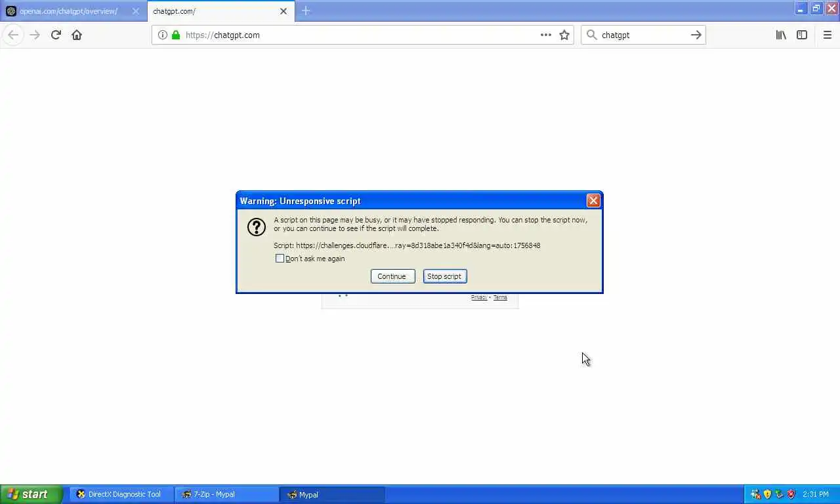Screen dimensions: 840x504
Task: Click the dialog question mark icon
Action: pyautogui.click(x=257, y=227)
